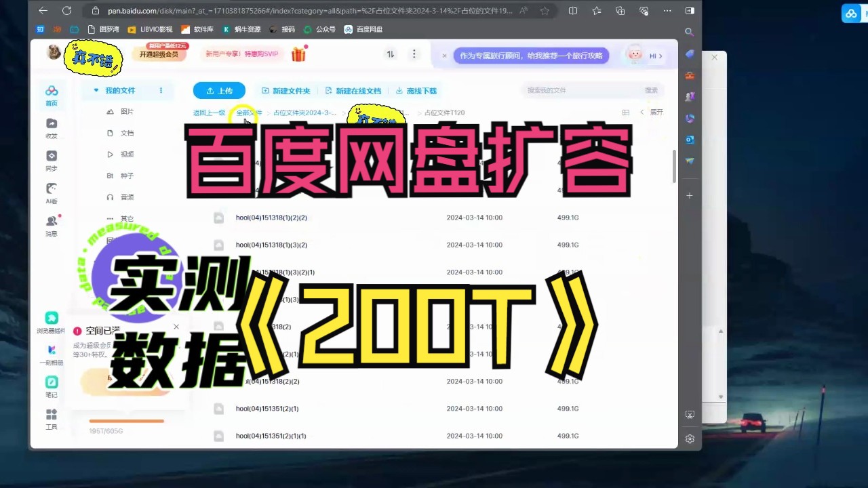Click 占位文件夹2024-3 breadcrumb

304,113
